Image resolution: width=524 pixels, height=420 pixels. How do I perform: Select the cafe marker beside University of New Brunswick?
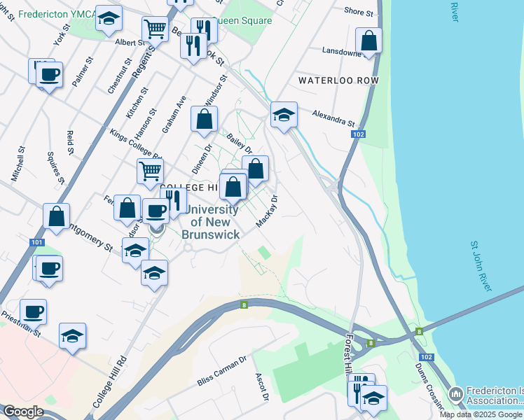pos(156,212)
